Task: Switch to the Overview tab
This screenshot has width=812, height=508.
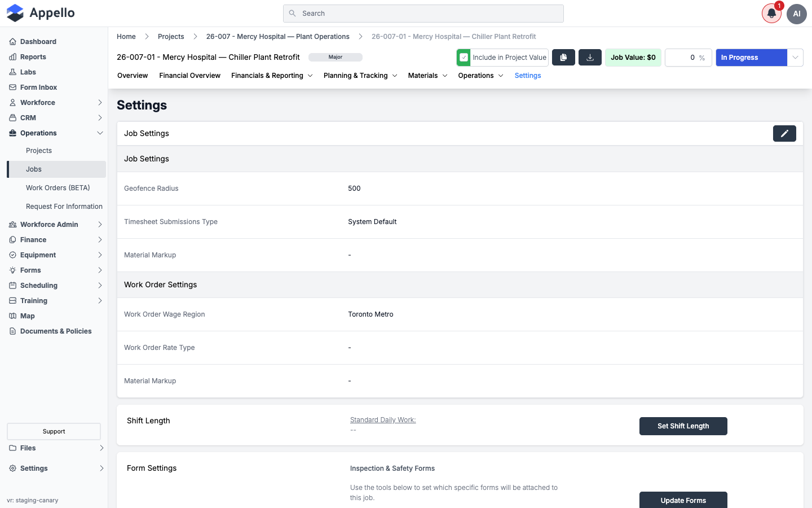Action: (x=133, y=76)
